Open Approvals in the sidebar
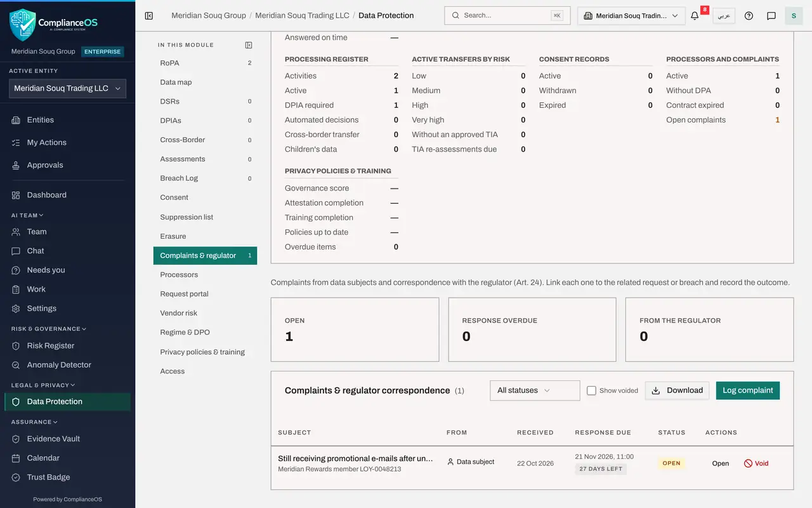Viewport: 812px width, 508px height. [x=67, y=165]
